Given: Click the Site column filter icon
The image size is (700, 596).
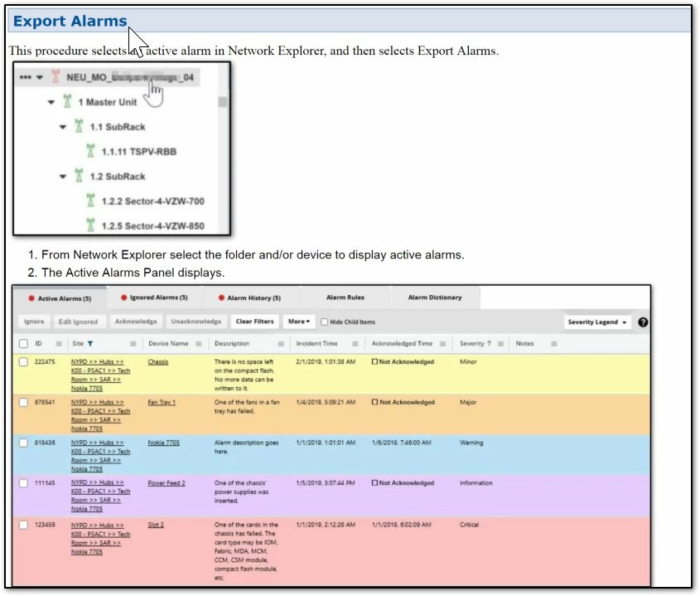Looking at the screenshot, I should 90,343.
